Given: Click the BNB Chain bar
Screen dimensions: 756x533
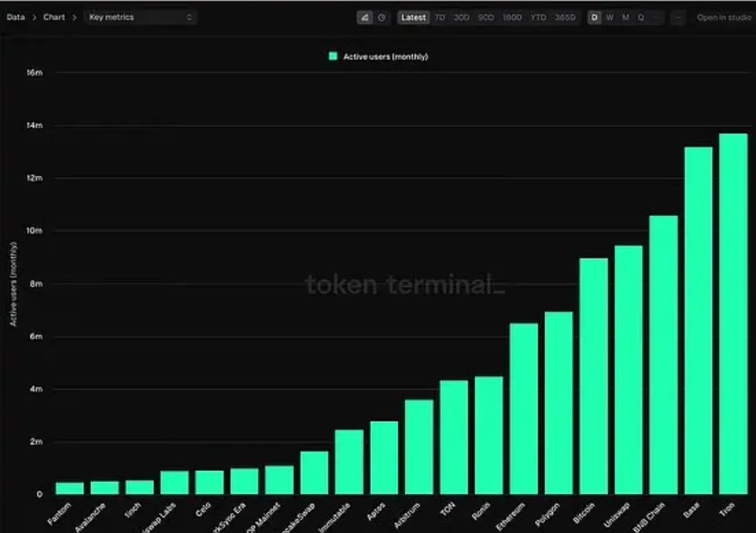Looking at the screenshot, I should pyautogui.click(x=663, y=355).
